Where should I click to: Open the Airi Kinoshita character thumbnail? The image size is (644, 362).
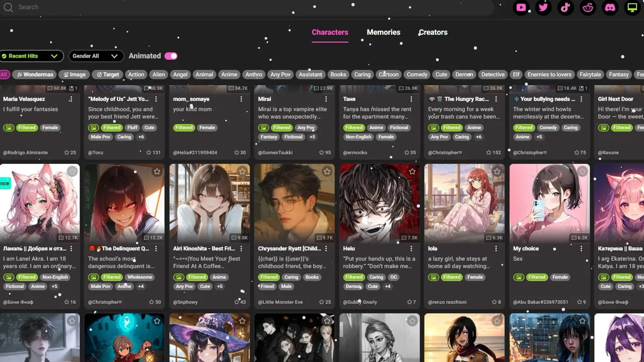[x=209, y=202]
